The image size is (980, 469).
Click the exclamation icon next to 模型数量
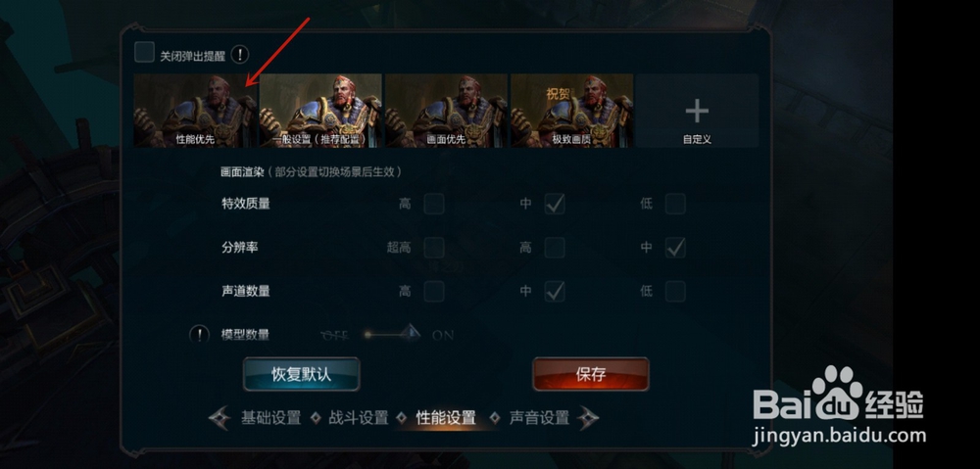point(199,335)
